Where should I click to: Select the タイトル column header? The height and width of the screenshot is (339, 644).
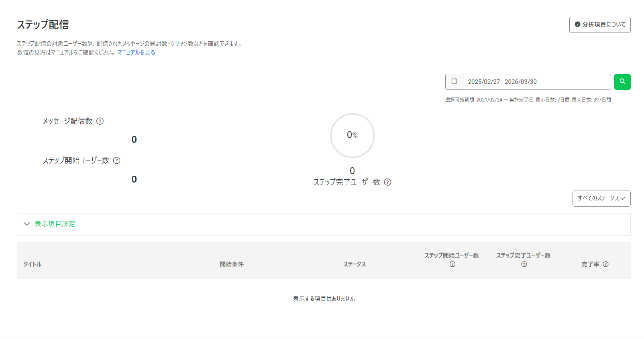(32, 264)
